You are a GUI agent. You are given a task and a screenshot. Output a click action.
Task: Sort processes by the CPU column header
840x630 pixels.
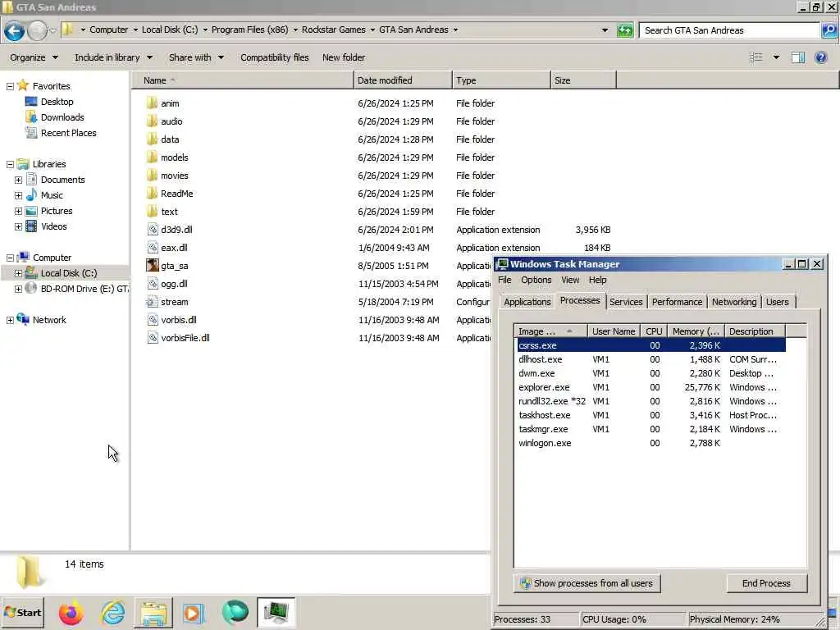tap(654, 331)
